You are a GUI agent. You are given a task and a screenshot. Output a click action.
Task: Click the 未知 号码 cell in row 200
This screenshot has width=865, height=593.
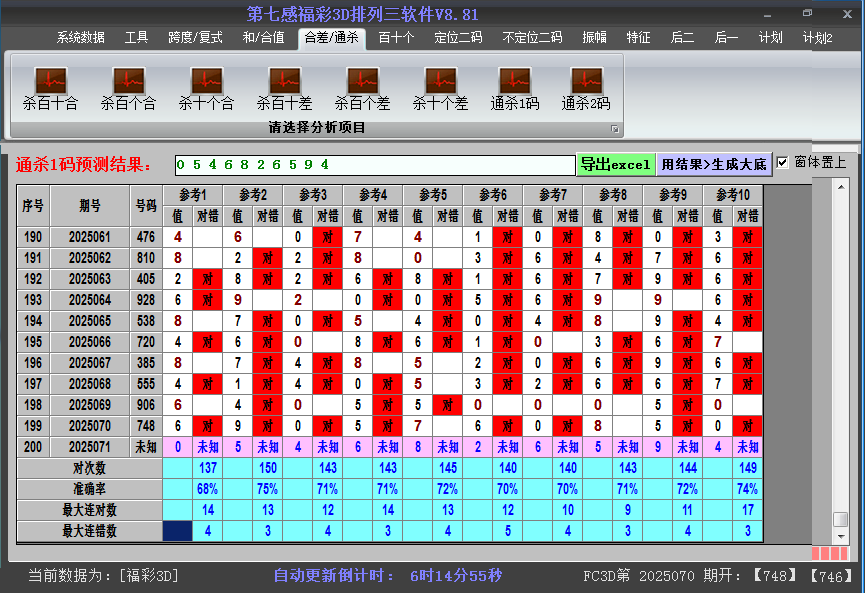[x=146, y=447]
